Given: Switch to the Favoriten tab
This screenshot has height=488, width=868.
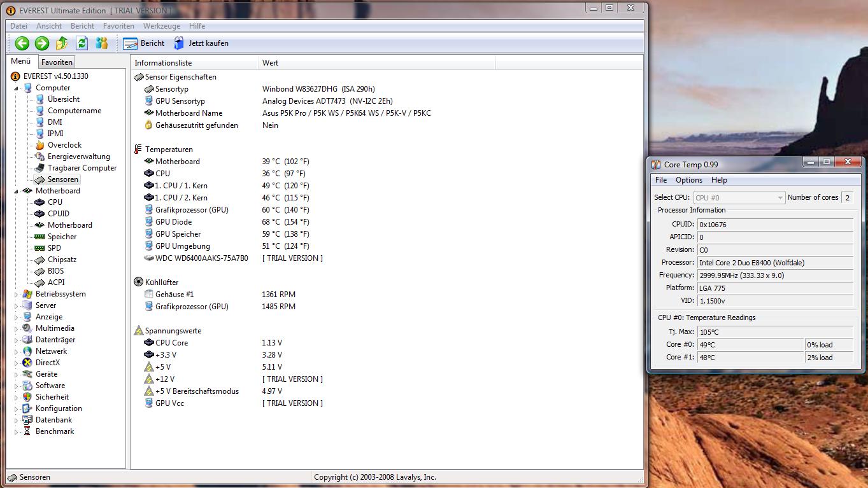Looking at the screenshot, I should tap(57, 62).
